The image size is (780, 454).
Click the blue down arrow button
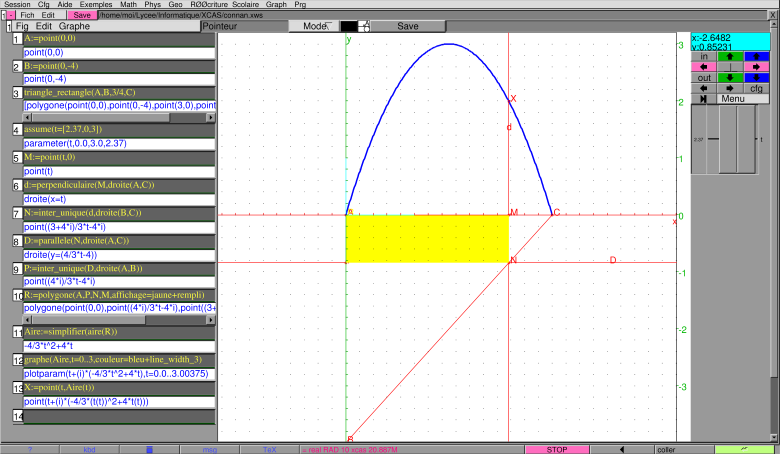pyautogui.click(x=756, y=78)
